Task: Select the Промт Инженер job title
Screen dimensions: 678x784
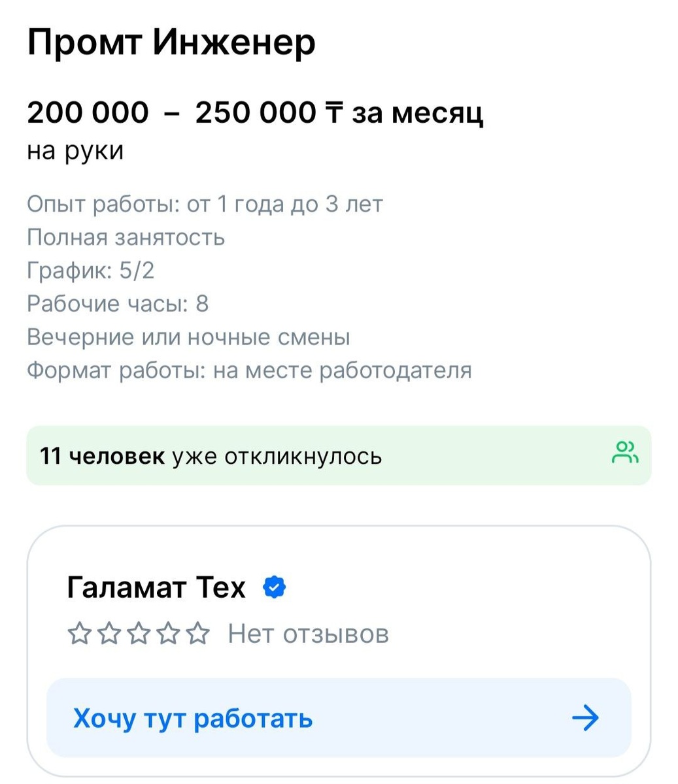Action: tap(171, 43)
